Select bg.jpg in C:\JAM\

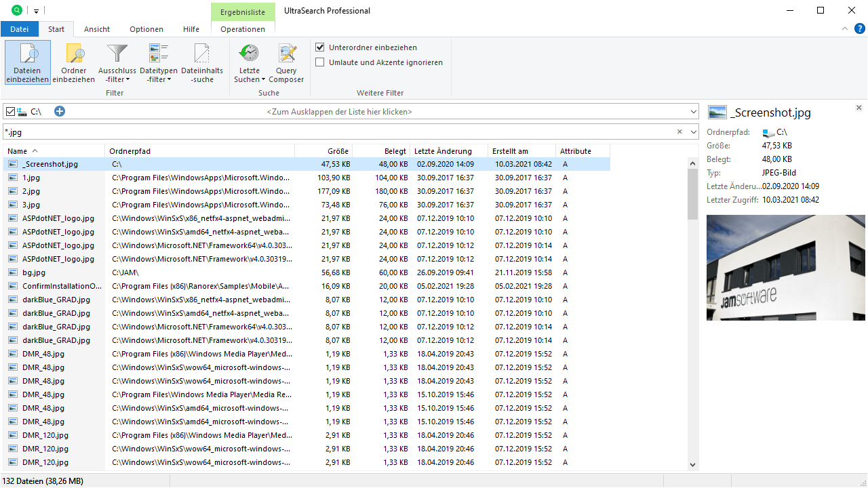pos(34,272)
